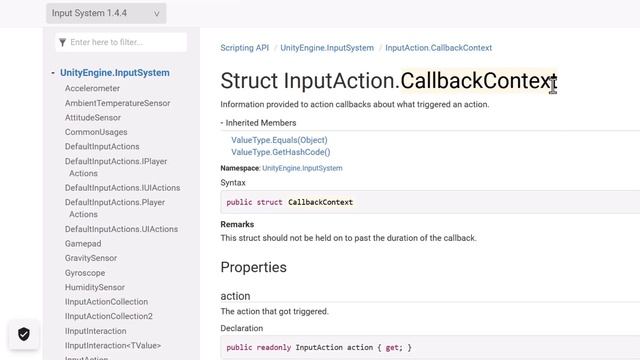Collapse the Inherited Members section
The width and height of the screenshot is (640, 360).
pyautogui.click(x=222, y=123)
